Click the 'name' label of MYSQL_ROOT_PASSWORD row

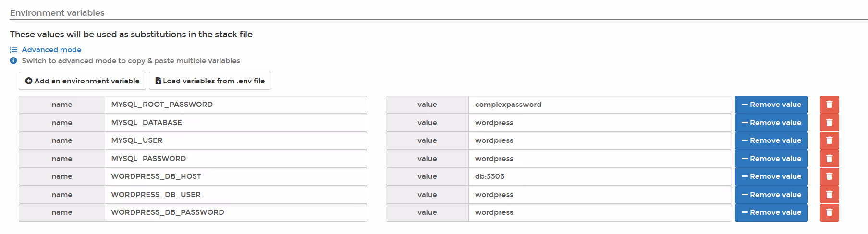pyautogui.click(x=62, y=105)
